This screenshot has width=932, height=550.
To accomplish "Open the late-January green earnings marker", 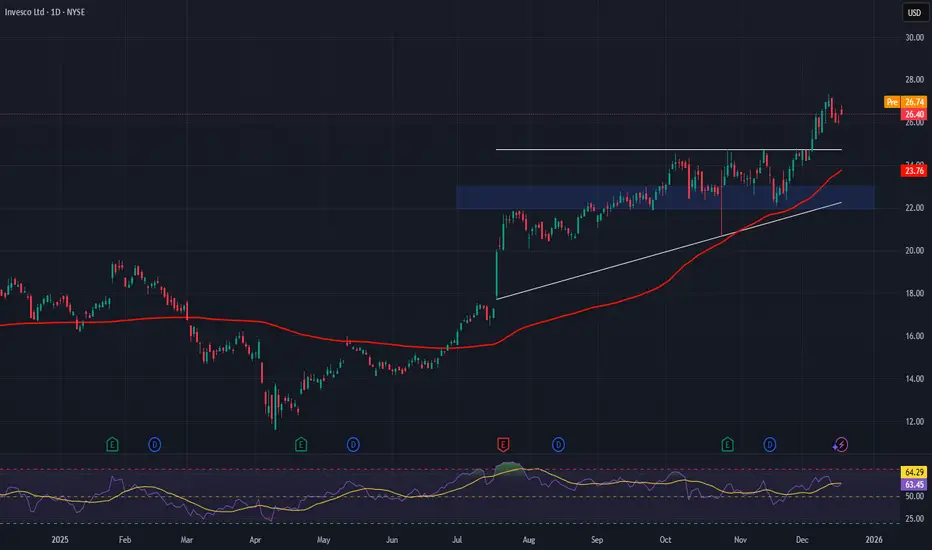I will (x=112, y=444).
